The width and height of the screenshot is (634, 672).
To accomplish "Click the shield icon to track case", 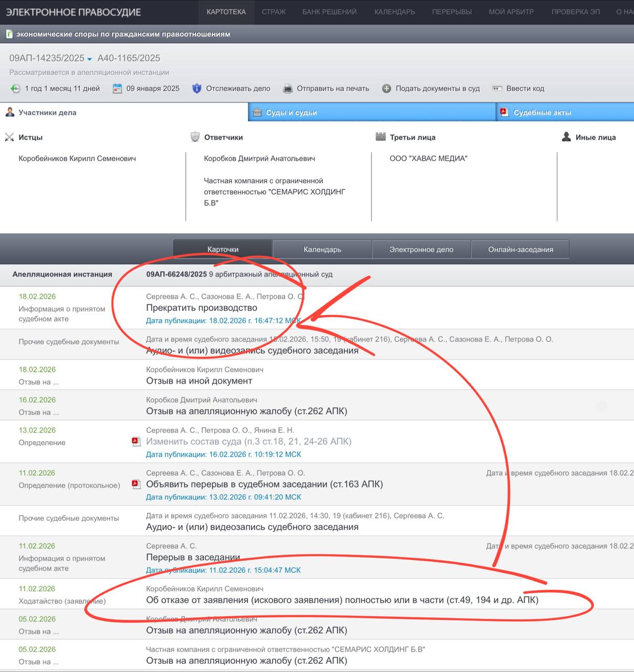I will click(197, 89).
